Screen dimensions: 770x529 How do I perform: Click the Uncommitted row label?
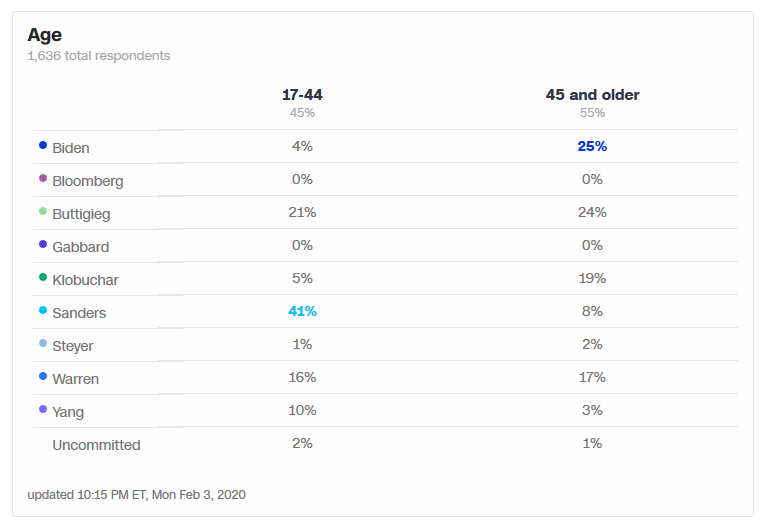[96, 445]
